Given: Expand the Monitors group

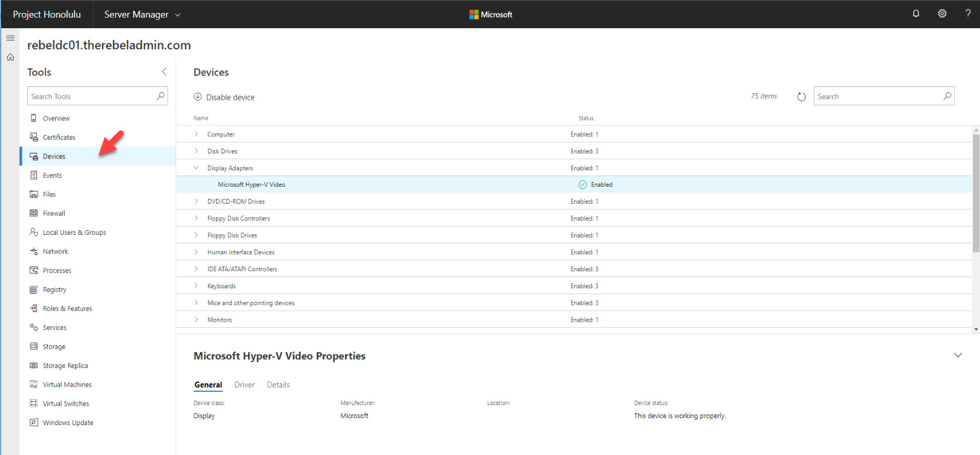Looking at the screenshot, I should (x=196, y=319).
